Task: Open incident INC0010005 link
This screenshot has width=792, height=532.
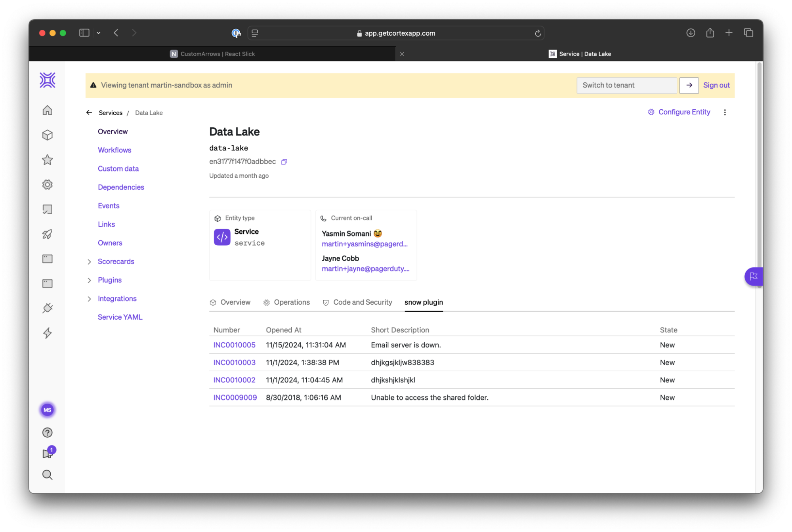Action: pyautogui.click(x=234, y=345)
